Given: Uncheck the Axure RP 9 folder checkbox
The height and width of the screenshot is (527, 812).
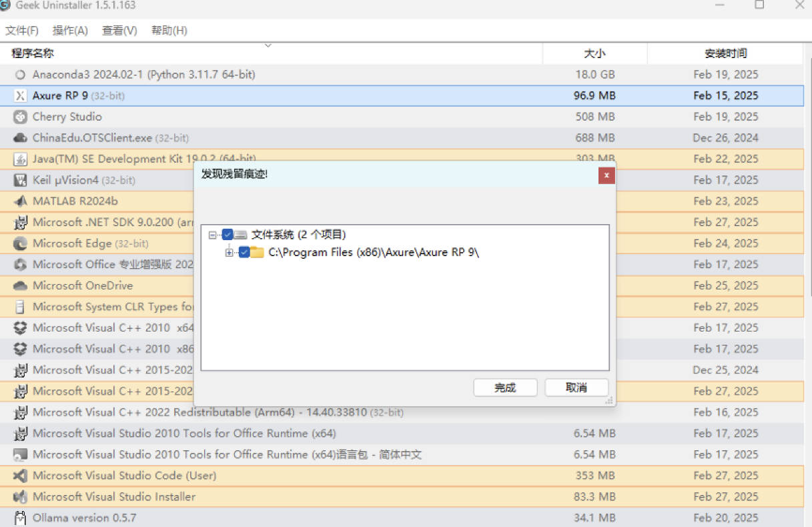Looking at the screenshot, I should 244,253.
